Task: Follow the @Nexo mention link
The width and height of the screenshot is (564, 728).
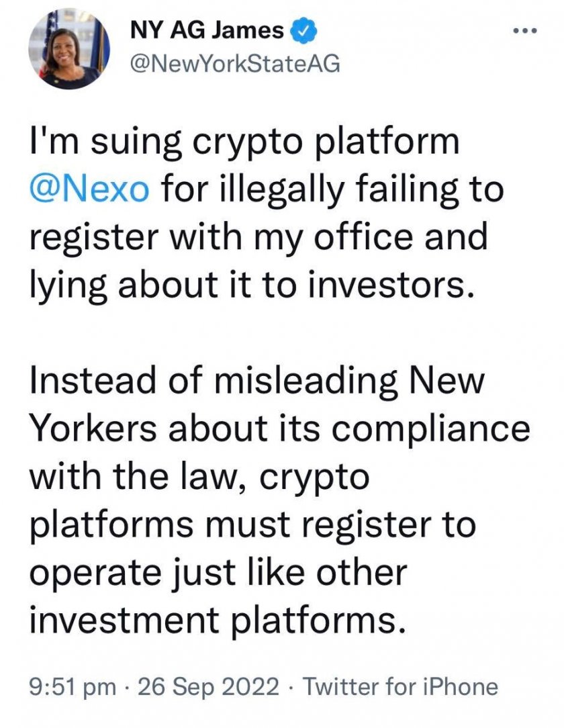Action: click(89, 189)
